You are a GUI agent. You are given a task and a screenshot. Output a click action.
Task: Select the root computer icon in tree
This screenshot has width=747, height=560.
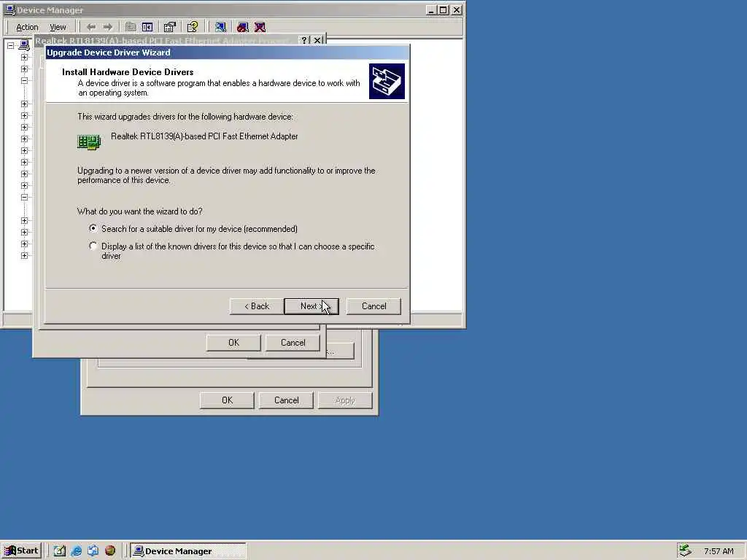(x=24, y=46)
